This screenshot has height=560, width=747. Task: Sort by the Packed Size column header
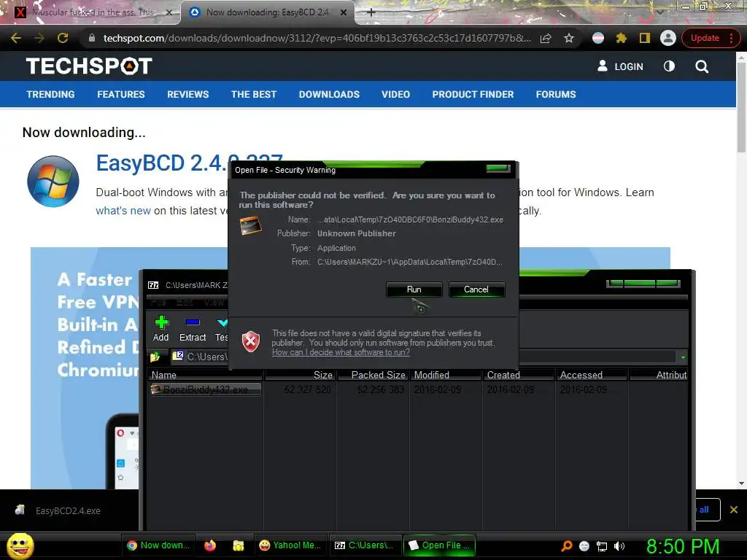click(373, 375)
